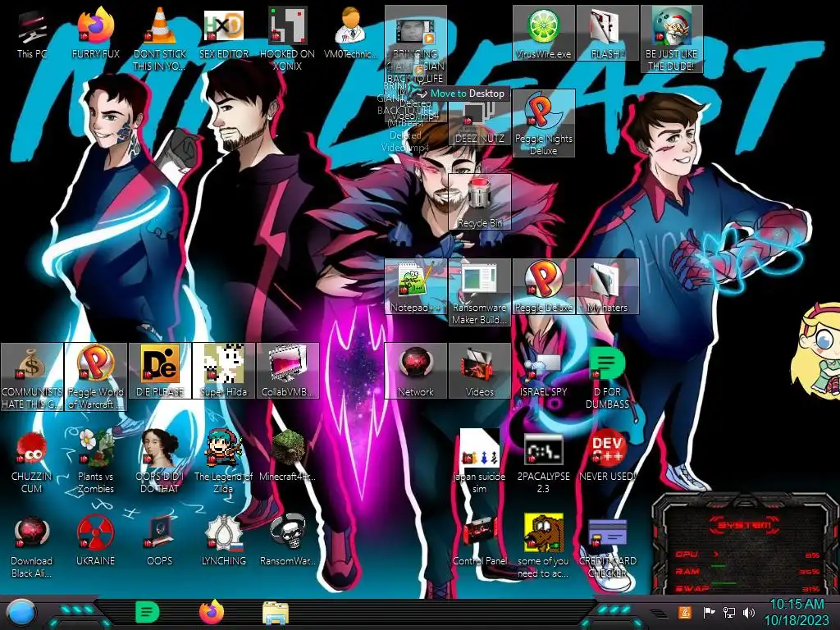
Task: Open the VM0Technic user icon
Action: pyautogui.click(x=351, y=33)
